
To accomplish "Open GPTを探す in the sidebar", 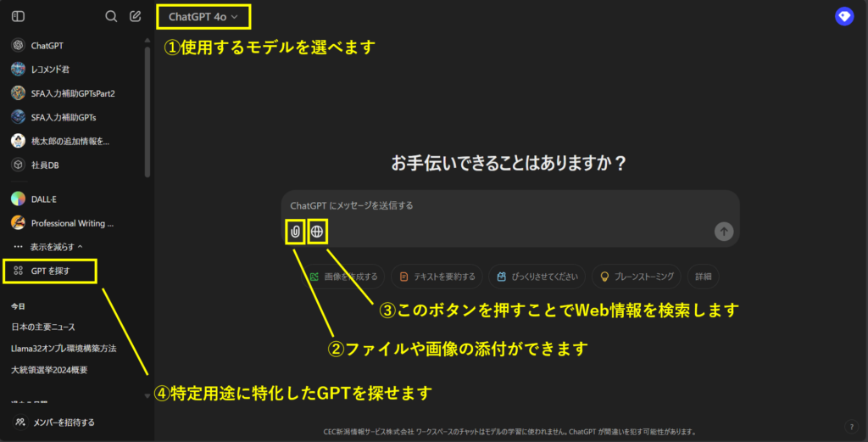I will click(50, 271).
